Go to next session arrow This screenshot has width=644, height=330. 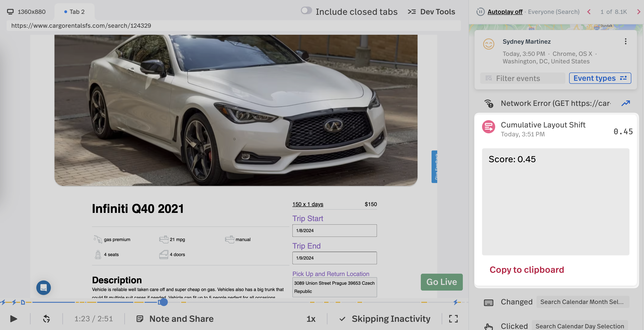(x=639, y=12)
